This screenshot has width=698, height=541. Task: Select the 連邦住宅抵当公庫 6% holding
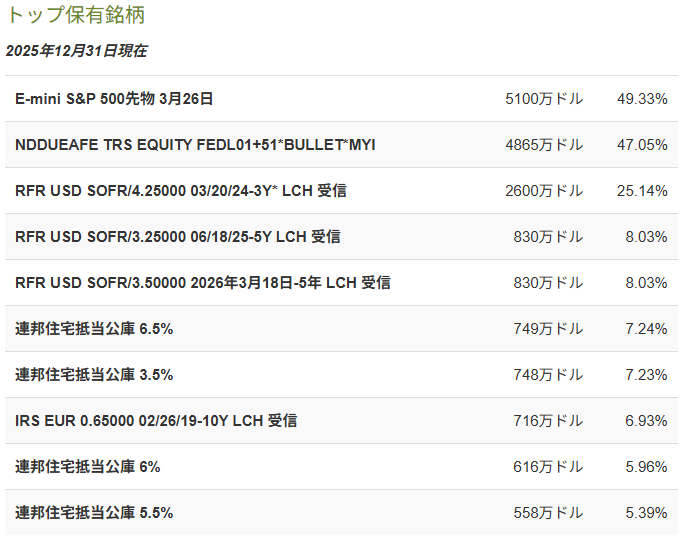click(x=88, y=467)
